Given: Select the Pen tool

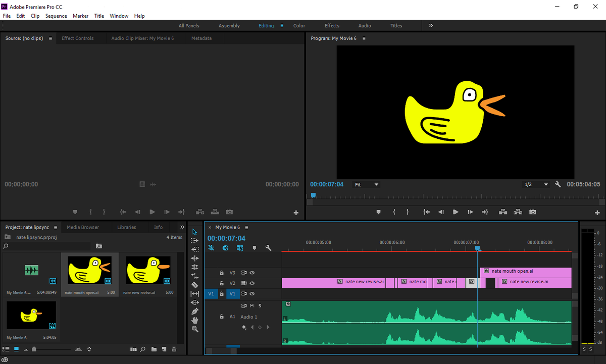Looking at the screenshot, I should (195, 311).
